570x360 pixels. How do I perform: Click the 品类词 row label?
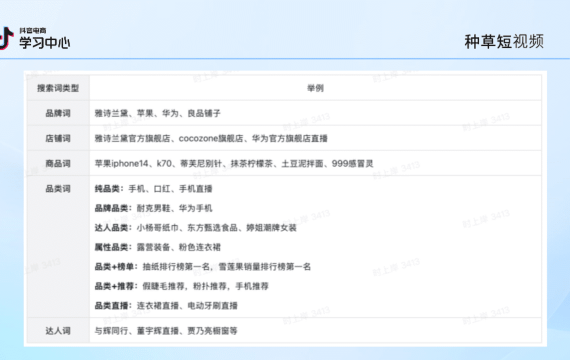click(x=58, y=188)
